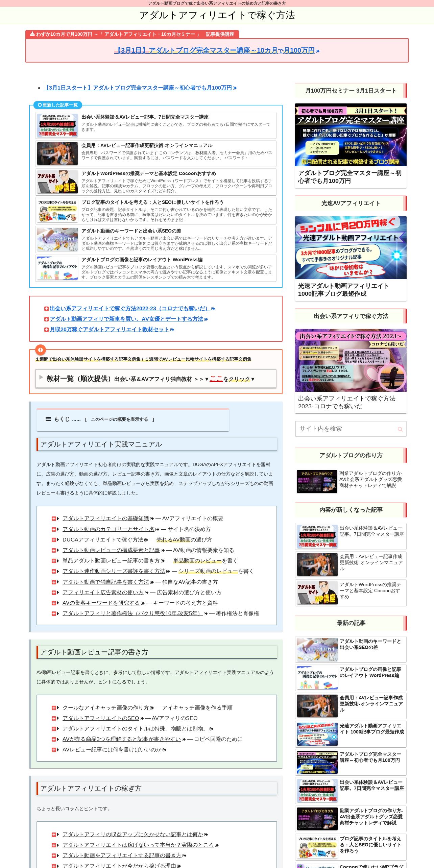
Task: Open link アダルト動画をアフィリエイトする記事の書き方
Action: (122, 855)
